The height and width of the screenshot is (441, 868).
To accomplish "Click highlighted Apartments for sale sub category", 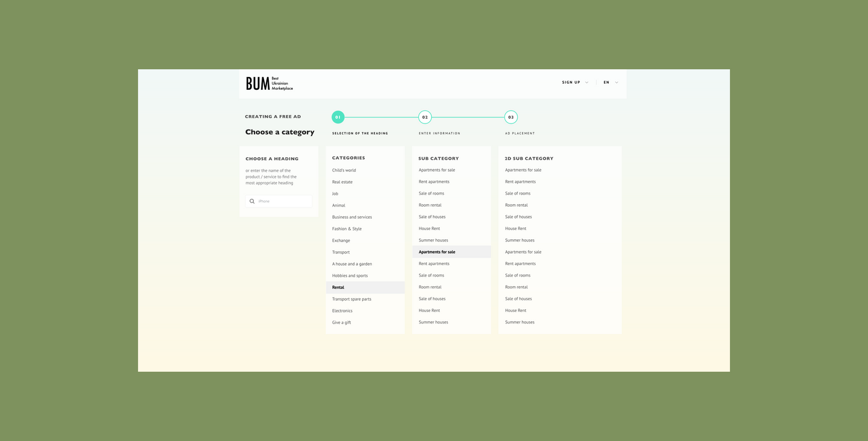I will point(437,252).
